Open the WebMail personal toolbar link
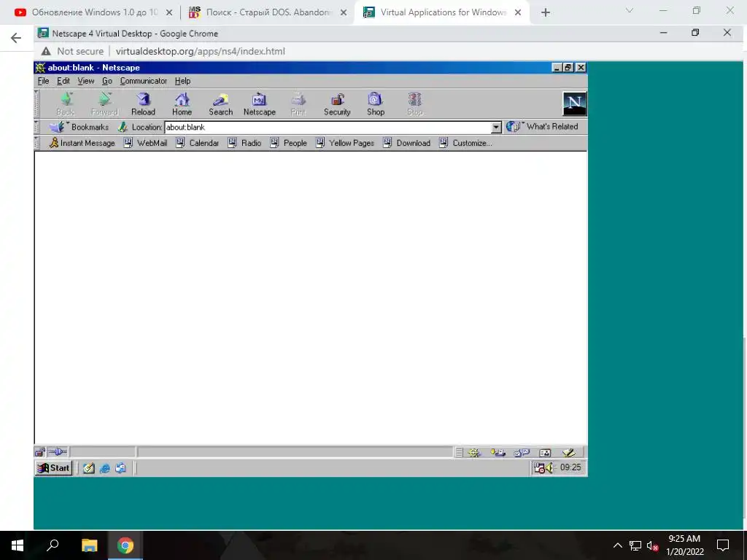This screenshot has width=747, height=560. pyautogui.click(x=145, y=143)
